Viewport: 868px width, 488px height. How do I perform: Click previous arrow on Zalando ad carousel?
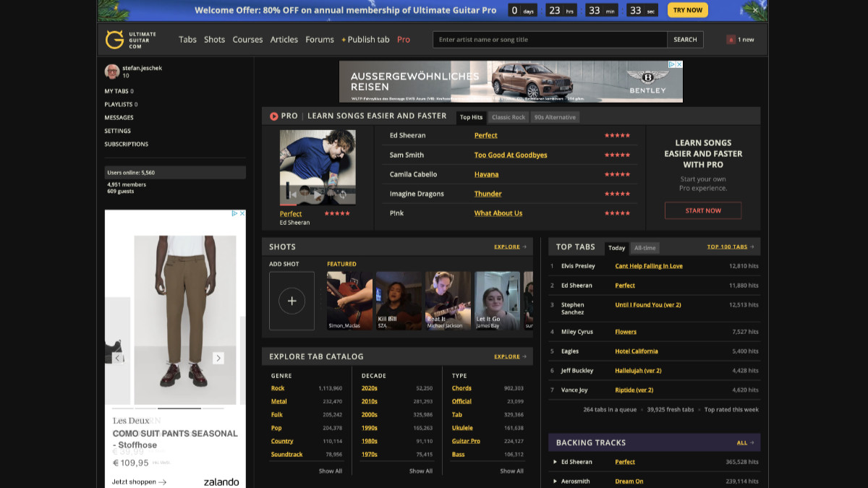tap(118, 358)
